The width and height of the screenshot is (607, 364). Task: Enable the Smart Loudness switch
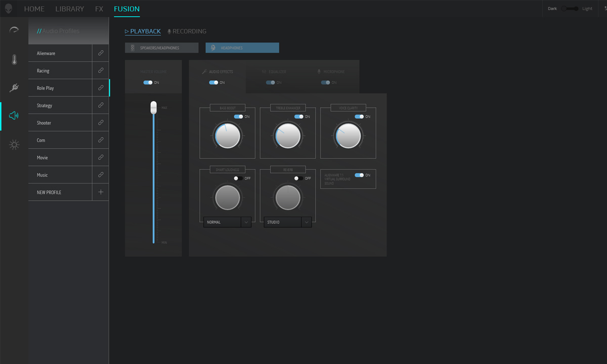[x=238, y=178]
